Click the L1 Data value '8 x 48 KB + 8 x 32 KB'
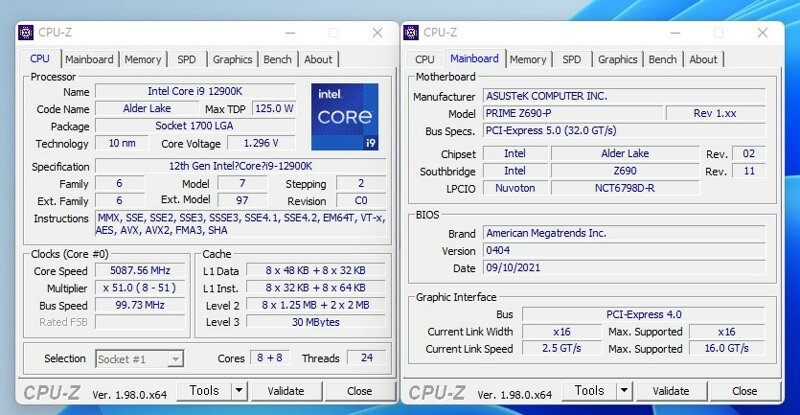 point(315,271)
